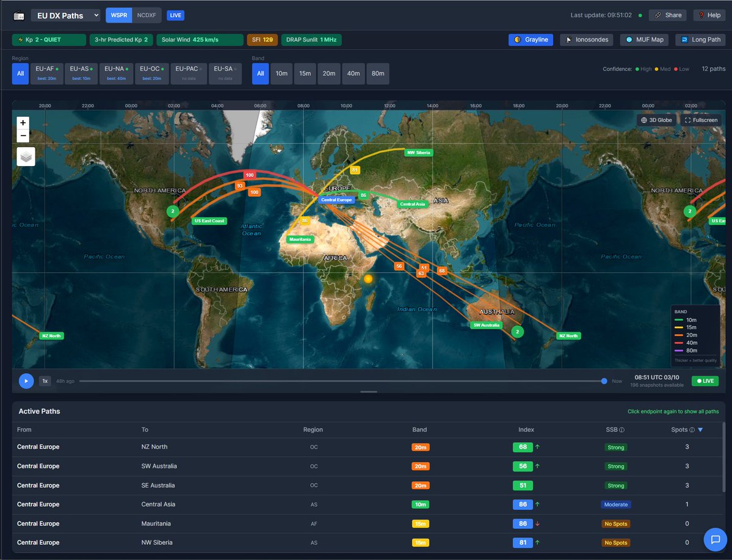The image size is (732, 560).
Task: Click the Central Asia map label
Action: click(x=413, y=204)
